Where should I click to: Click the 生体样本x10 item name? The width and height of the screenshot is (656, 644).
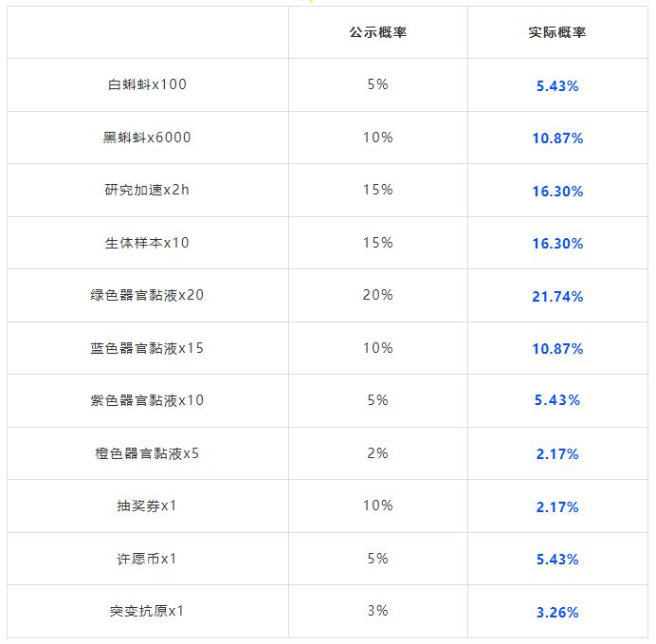147,243
